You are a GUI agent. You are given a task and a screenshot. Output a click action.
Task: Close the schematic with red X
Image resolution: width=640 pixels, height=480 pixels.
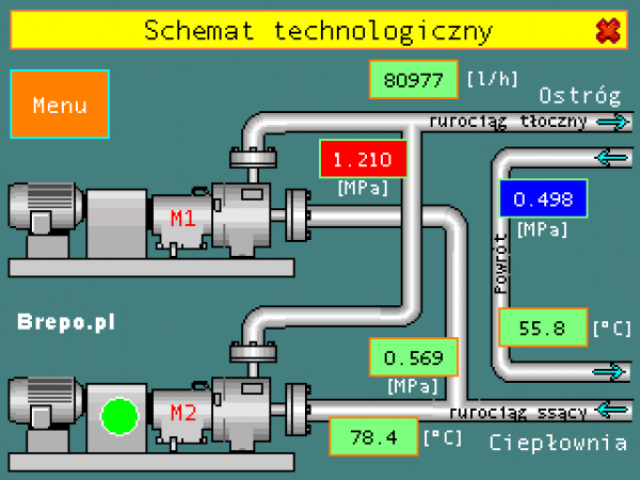point(608,31)
